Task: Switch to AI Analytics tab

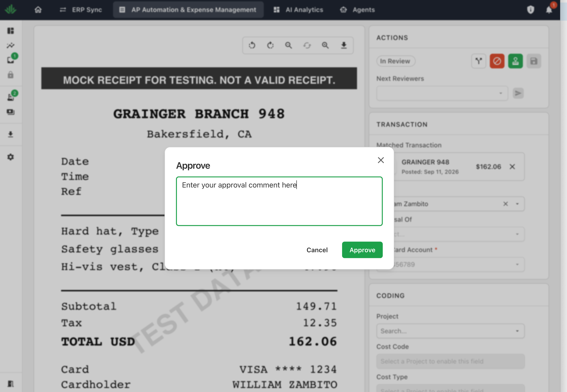Action: pyautogui.click(x=298, y=10)
